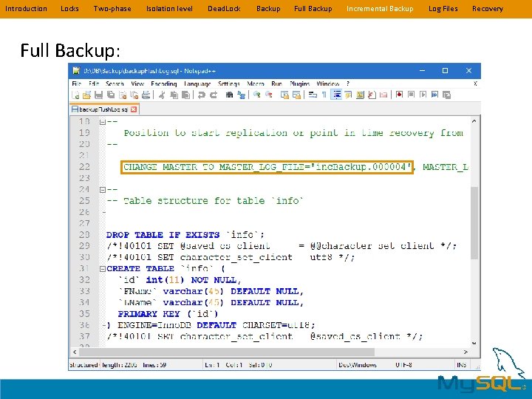Click the macro Playback icon

click(x=423, y=95)
